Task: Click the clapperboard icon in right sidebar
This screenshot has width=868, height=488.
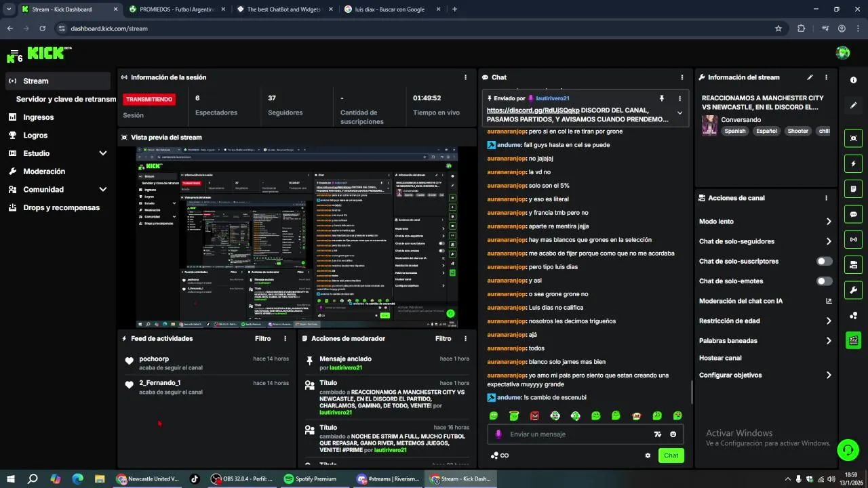Action: coord(853,340)
